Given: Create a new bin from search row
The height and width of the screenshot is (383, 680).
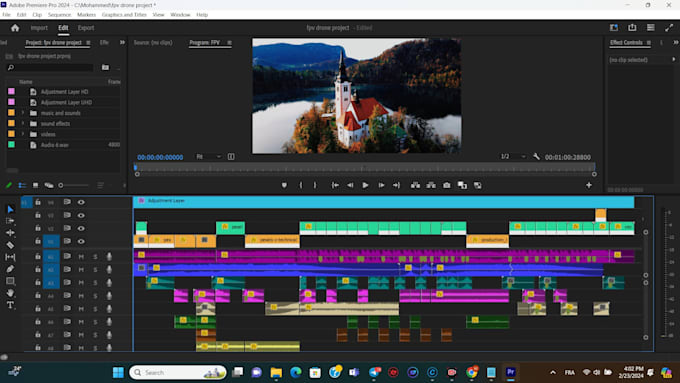Looking at the screenshot, I should coord(105,67).
